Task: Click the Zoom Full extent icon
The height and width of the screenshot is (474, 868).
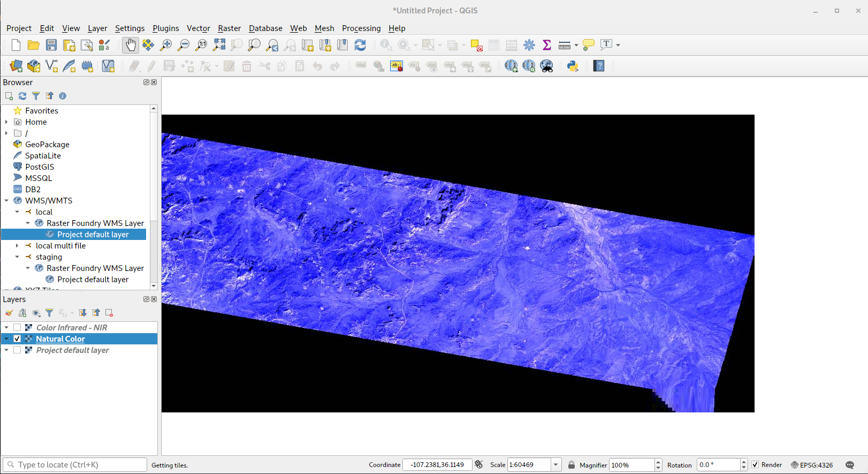Action: pos(219,45)
